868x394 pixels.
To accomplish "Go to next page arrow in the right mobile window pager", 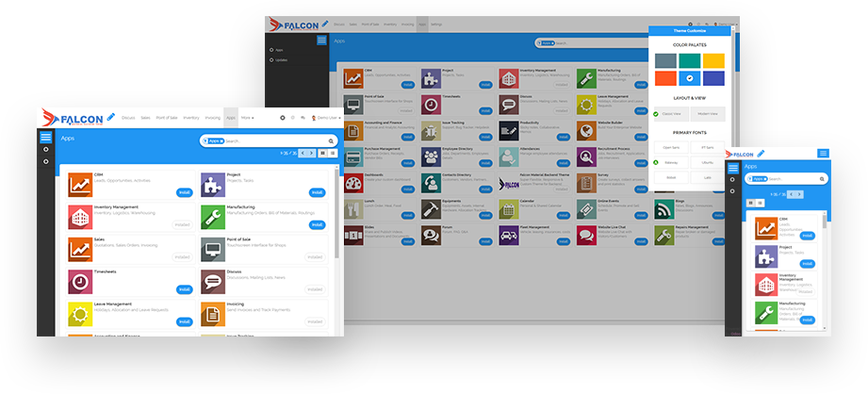I will 799,194.
